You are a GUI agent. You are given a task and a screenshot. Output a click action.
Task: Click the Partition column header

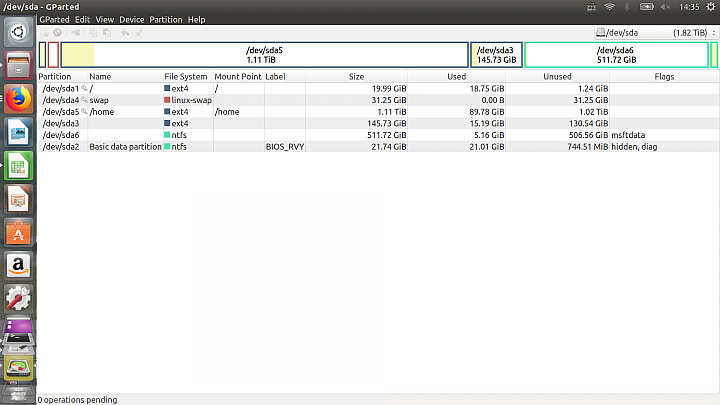tap(62, 77)
